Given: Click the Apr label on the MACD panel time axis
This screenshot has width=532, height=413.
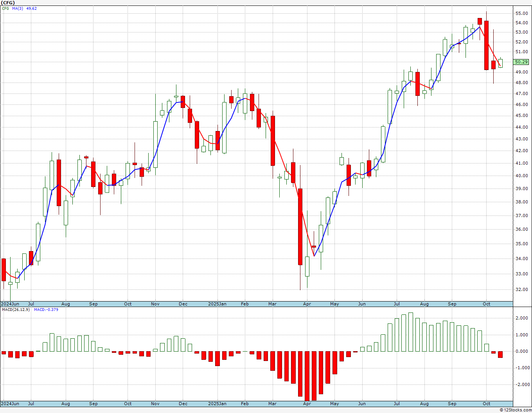Looking at the screenshot, I should click(307, 404).
